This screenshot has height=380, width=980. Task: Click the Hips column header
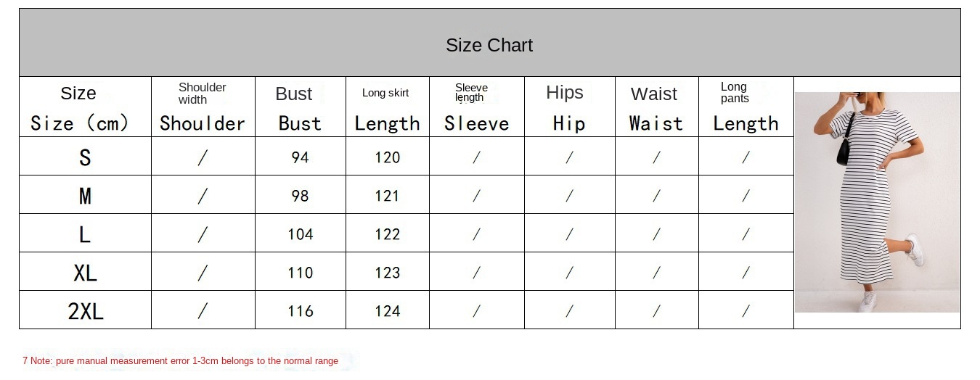click(x=569, y=107)
